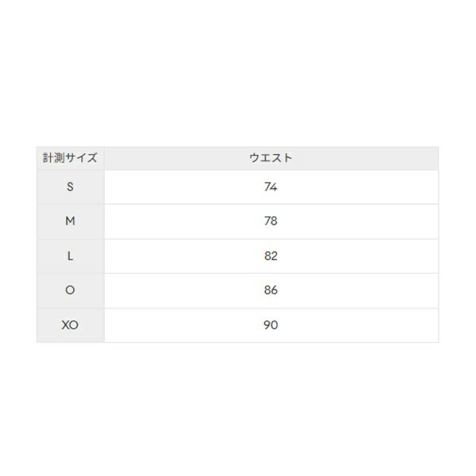Click the waist value 86

(271, 290)
